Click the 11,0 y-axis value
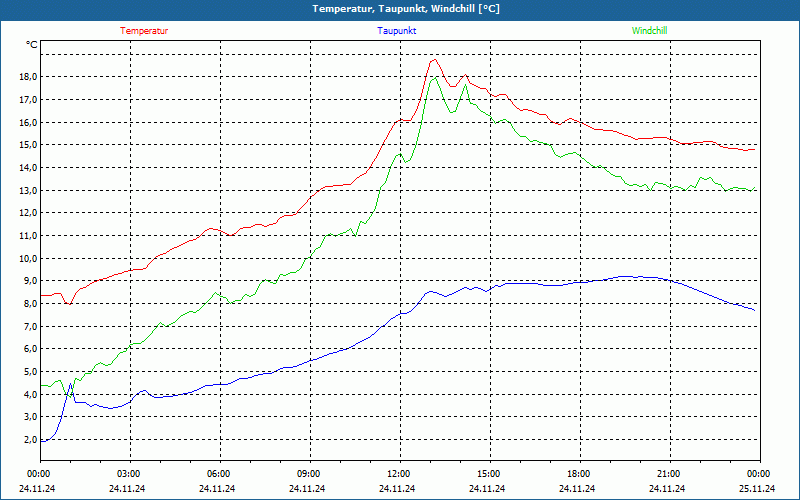The image size is (800, 500). pyautogui.click(x=29, y=236)
